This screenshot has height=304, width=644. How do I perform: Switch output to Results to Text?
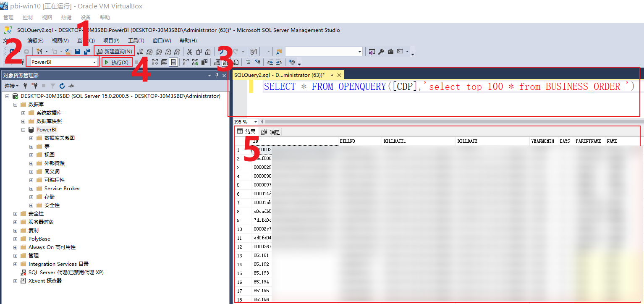(x=217, y=62)
